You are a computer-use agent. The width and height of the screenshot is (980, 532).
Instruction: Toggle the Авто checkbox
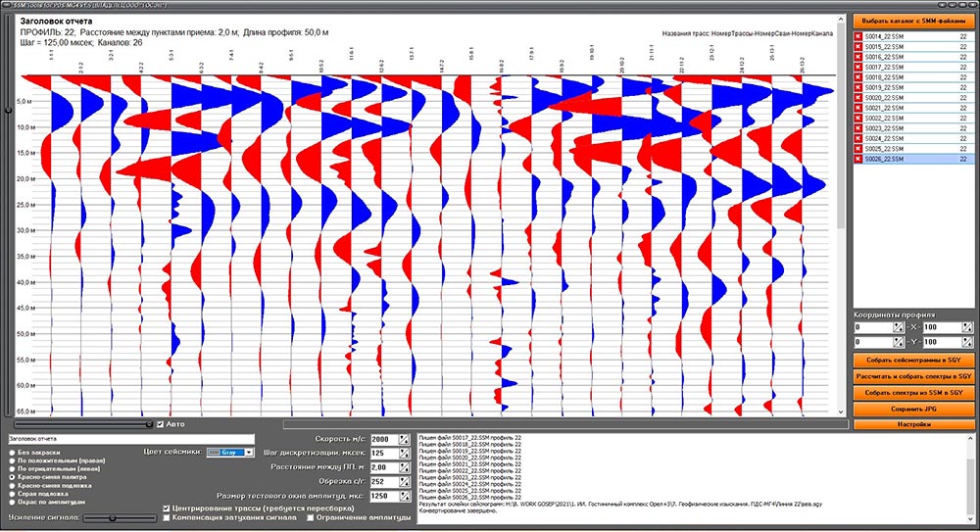click(160, 424)
